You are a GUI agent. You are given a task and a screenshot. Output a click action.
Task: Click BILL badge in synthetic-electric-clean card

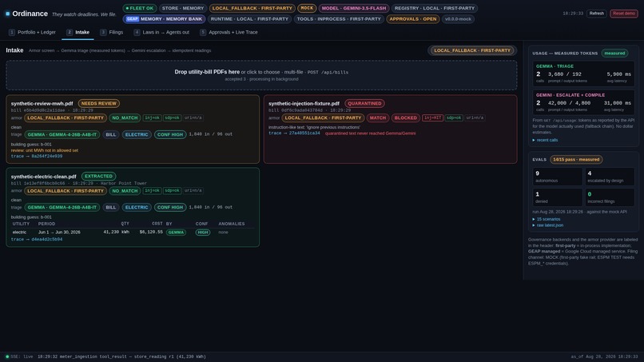click(x=111, y=208)
